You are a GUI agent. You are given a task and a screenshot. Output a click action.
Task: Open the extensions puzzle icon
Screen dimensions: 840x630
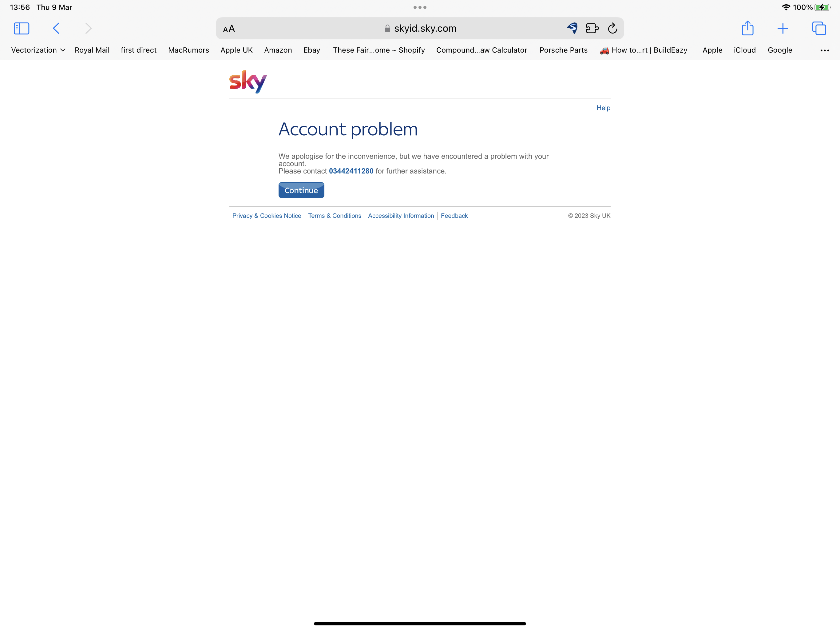(x=592, y=29)
